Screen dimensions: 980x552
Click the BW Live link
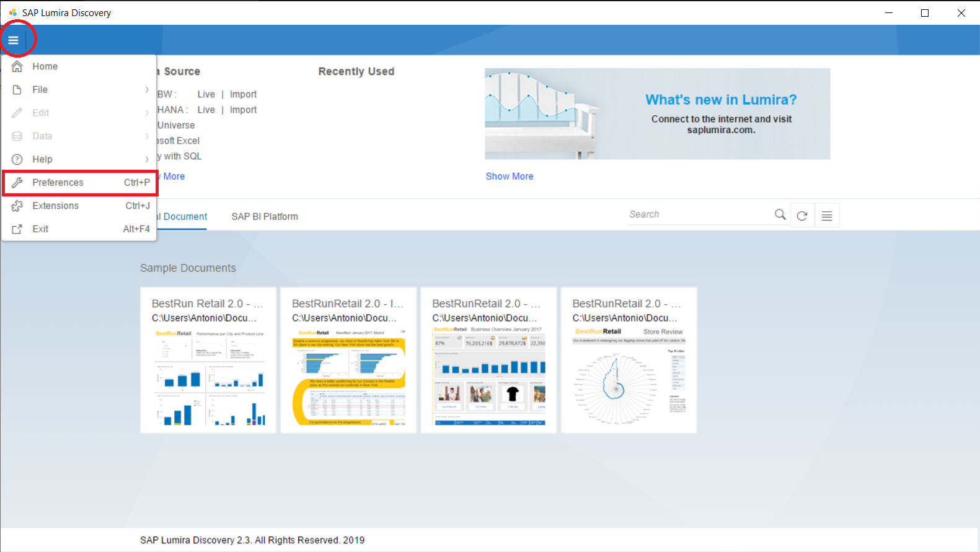click(206, 94)
